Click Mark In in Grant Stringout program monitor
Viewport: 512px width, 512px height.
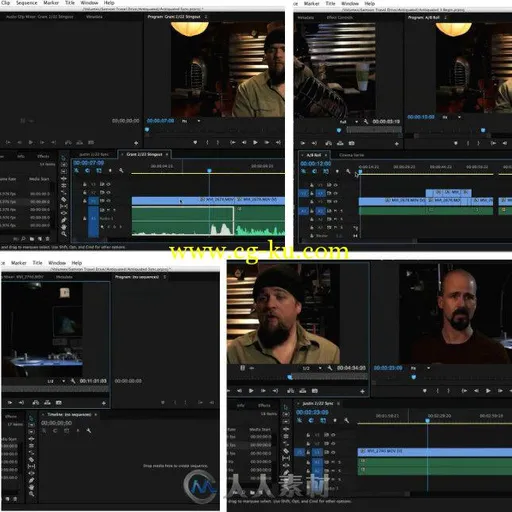[x=207, y=143]
